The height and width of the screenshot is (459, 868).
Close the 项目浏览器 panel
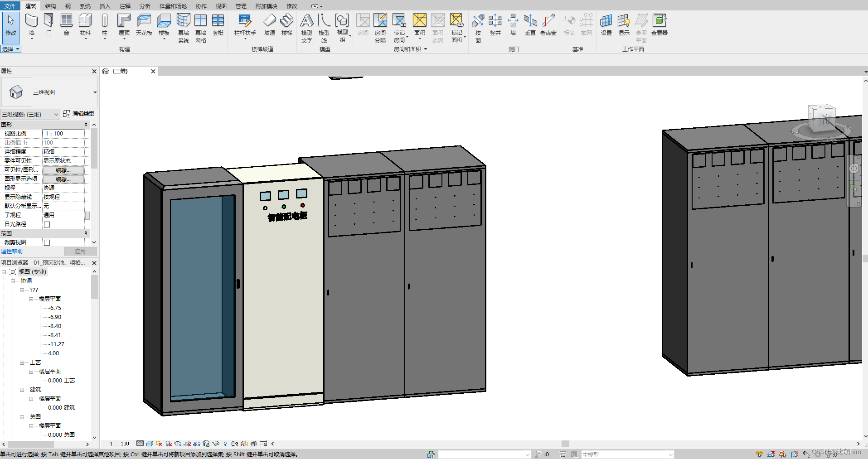click(x=94, y=263)
